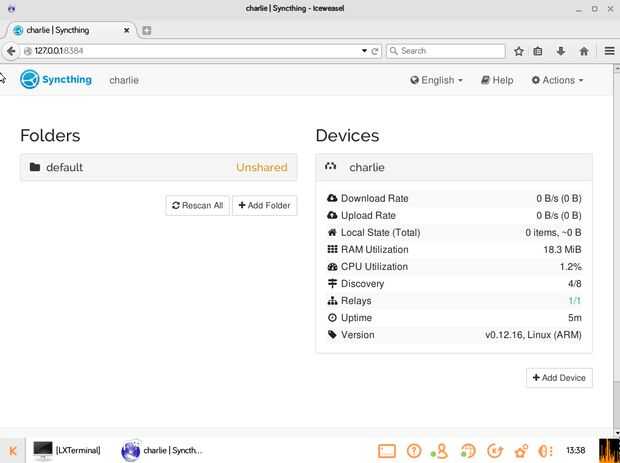This screenshot has height=463, width=620.
Task: Expand the default folder panel
Action: click(x=159, y=167)
